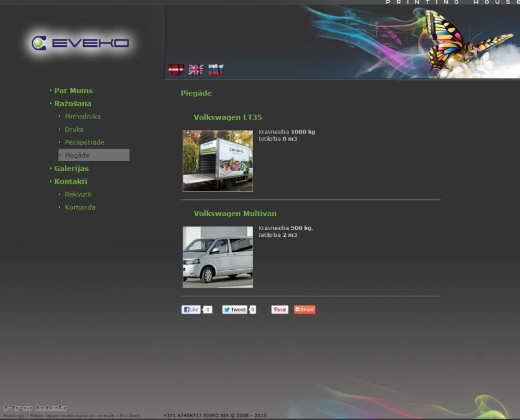
Task: Click the Twitter Tweet button
Action: (x=235, y=310)
